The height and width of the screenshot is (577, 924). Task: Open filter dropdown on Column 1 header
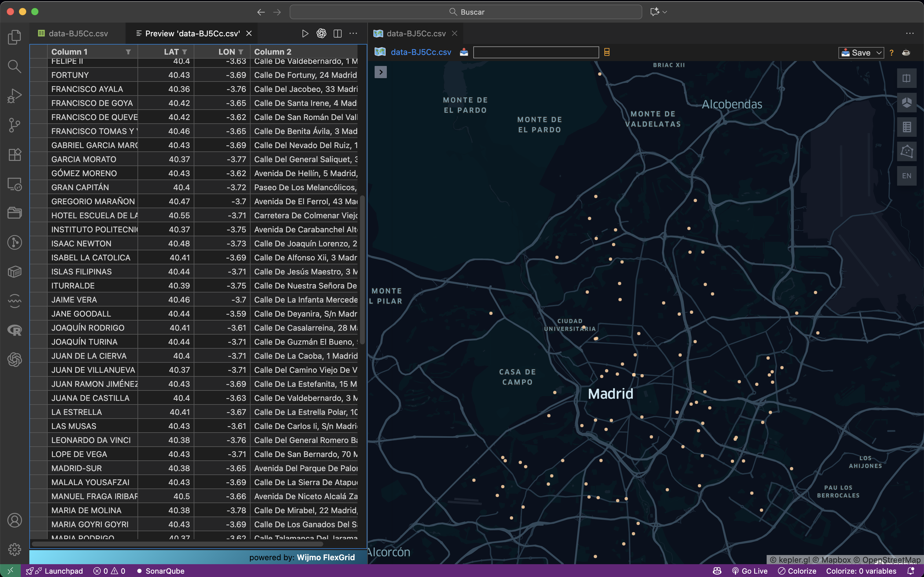pos(128,52)
